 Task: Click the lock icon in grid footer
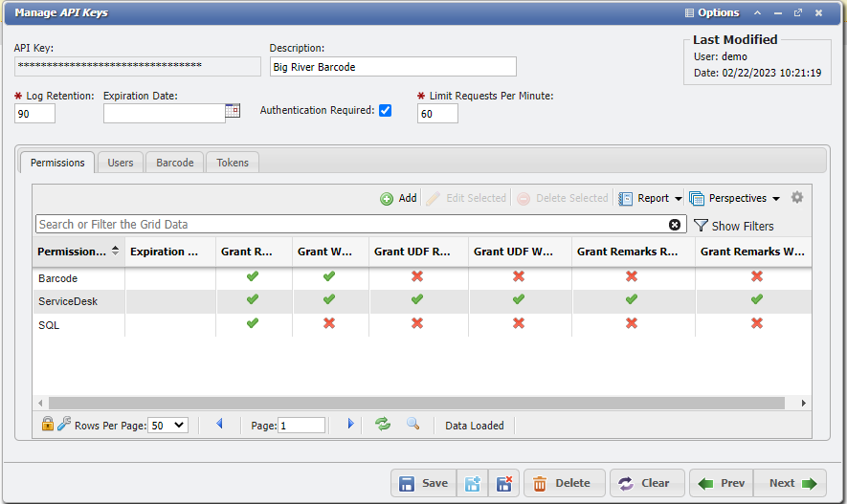(47, 424)
